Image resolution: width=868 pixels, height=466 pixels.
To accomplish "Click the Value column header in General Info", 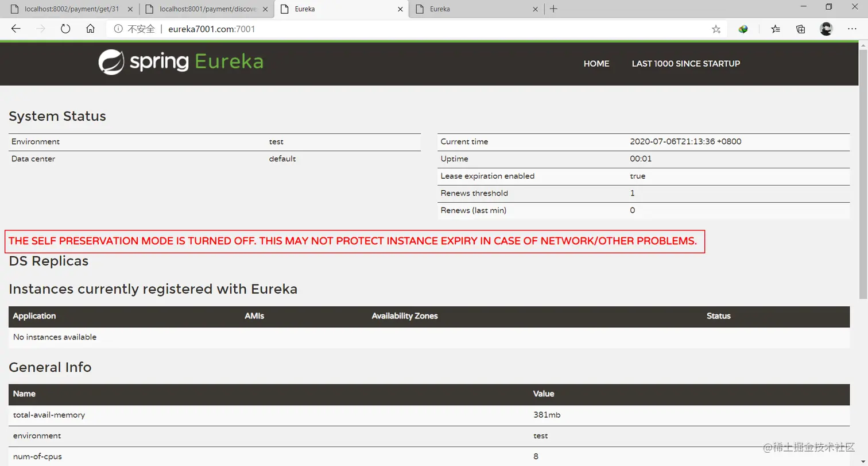I will pyautogui.click(x=544, y=394).
